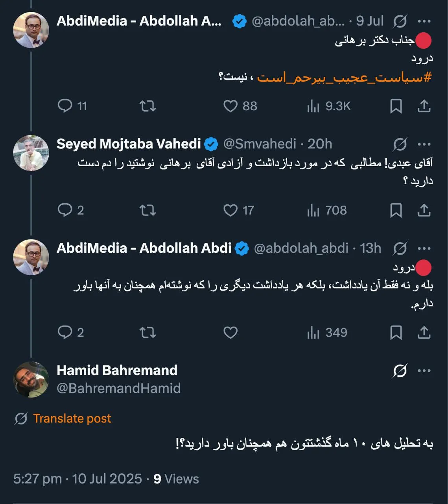The width and height of the screenshot is (448, 504).
Task: Open Hamid Bahremand's profile picture
Action: coord(31,379)
